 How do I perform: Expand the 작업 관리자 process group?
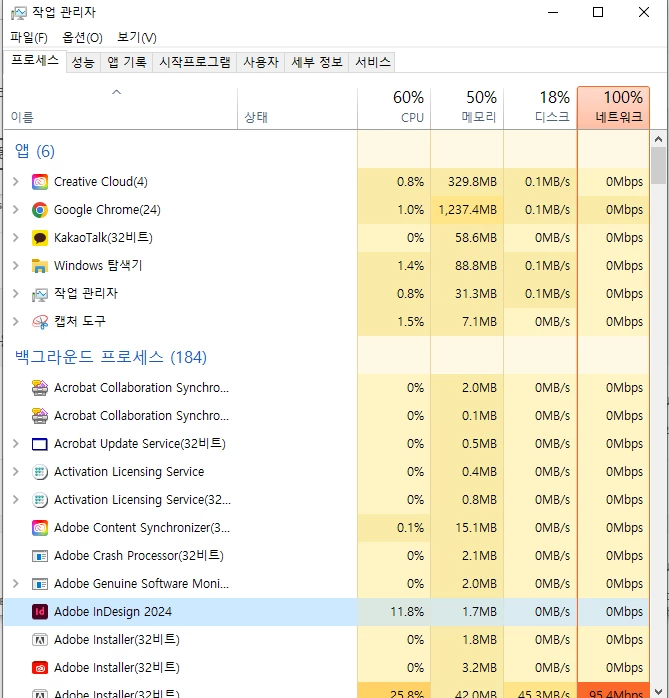click(x=16, y=294)
